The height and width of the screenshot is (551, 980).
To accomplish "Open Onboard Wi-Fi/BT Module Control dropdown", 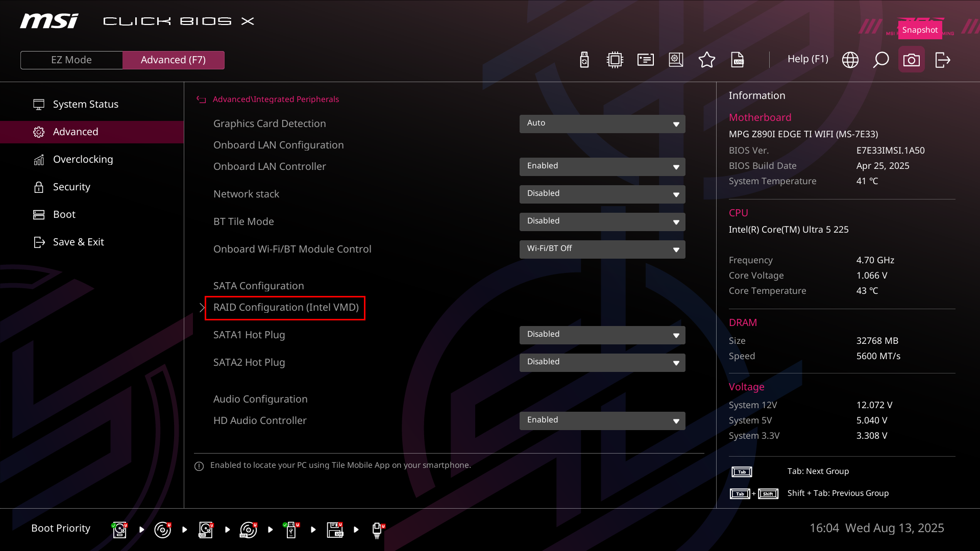I will [x=602, y=249].
